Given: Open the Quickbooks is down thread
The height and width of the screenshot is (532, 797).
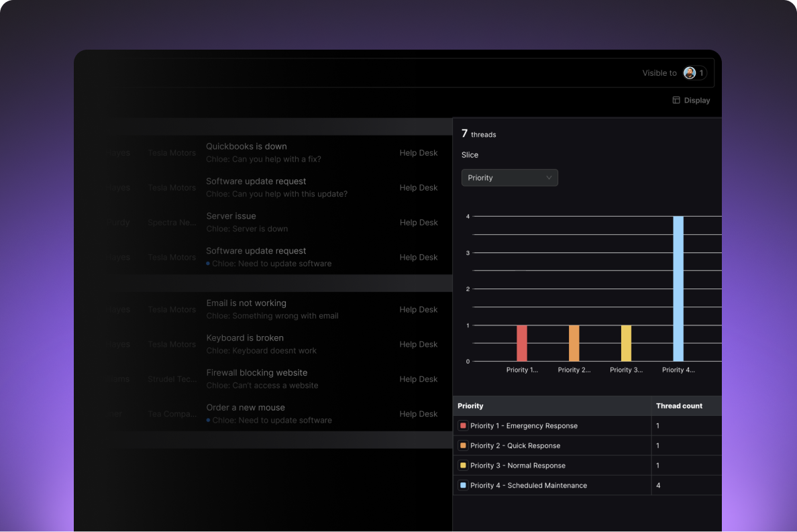Looking at the screenshot, I should pos(246,146).
